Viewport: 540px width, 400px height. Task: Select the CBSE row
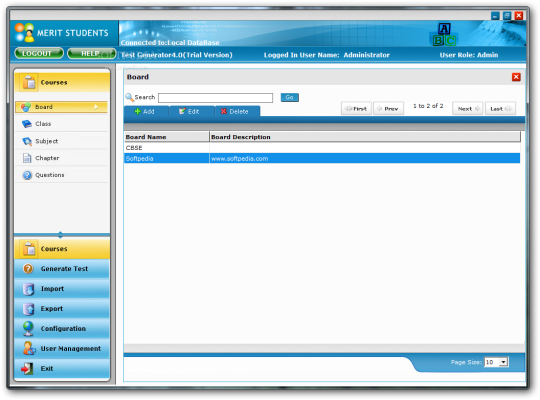(x=322, y=148)
